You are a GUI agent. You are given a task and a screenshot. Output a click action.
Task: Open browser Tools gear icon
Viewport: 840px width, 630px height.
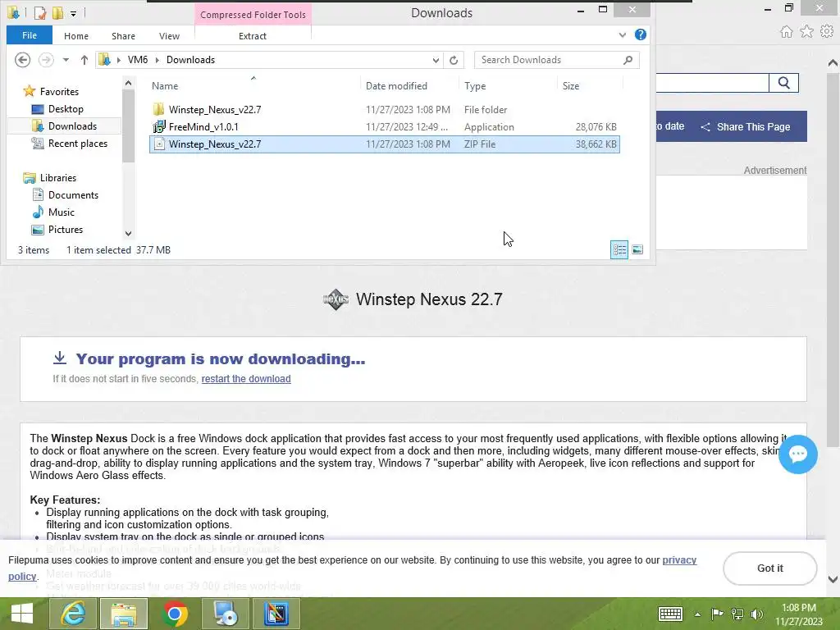coord(827,32)
